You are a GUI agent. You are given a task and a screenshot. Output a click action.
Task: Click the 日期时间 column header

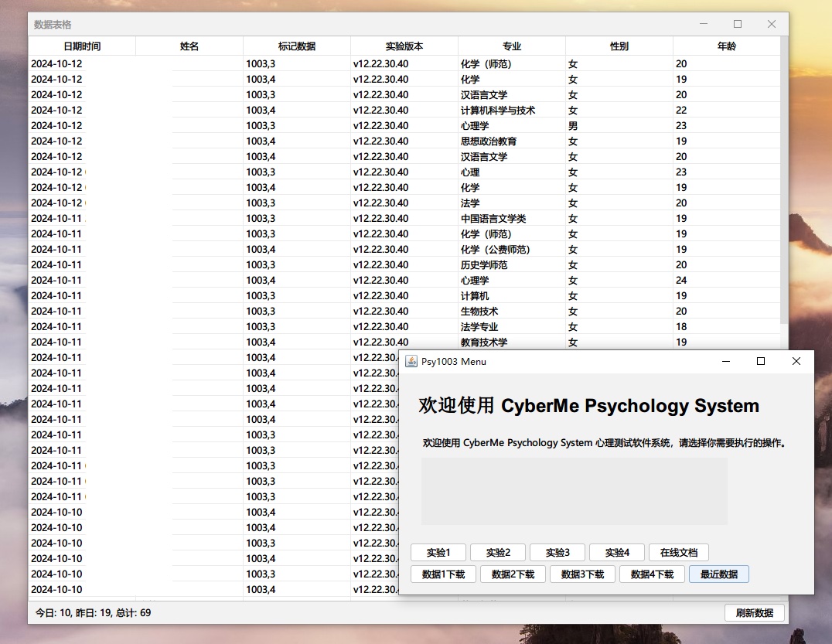pos(82,46)
